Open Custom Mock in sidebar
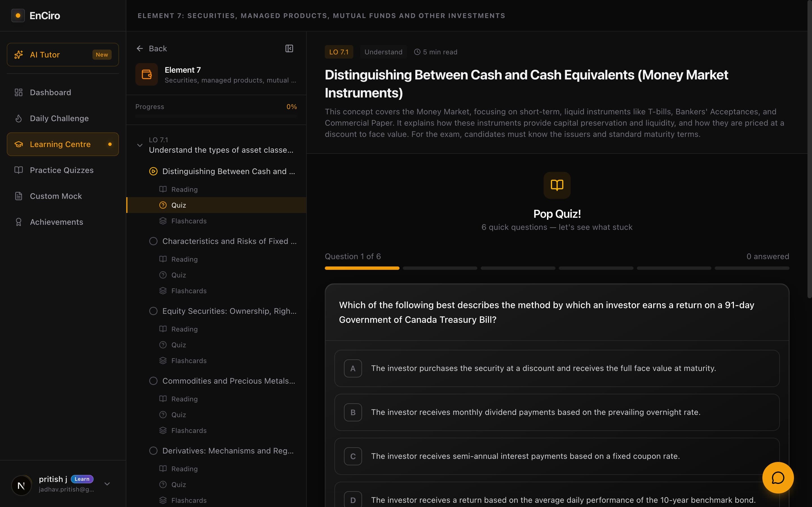Image resolution: width=812 pixels, height=507 pixels. [56, 196]
